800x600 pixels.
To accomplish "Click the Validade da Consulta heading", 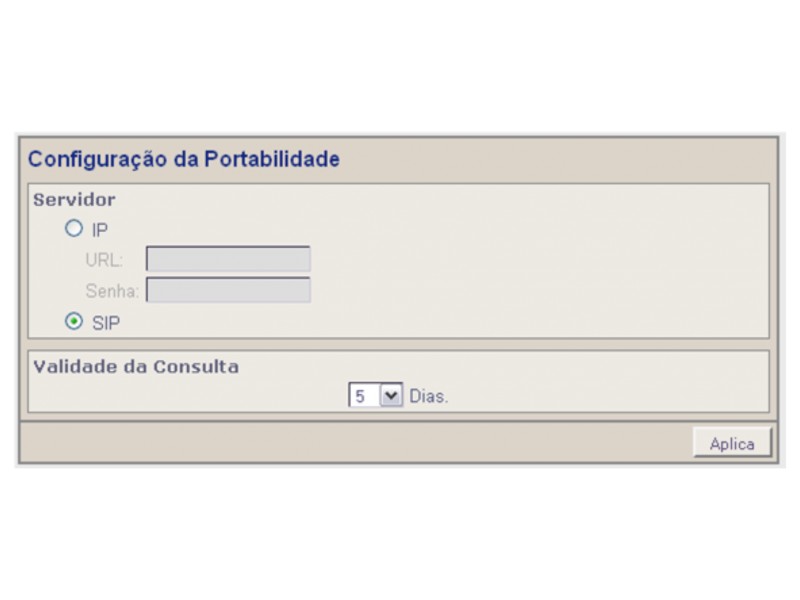I will pos(136,366).
